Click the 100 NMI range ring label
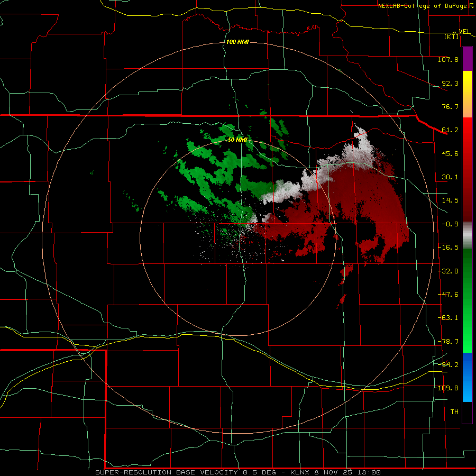476x476 pixels. 237,42
